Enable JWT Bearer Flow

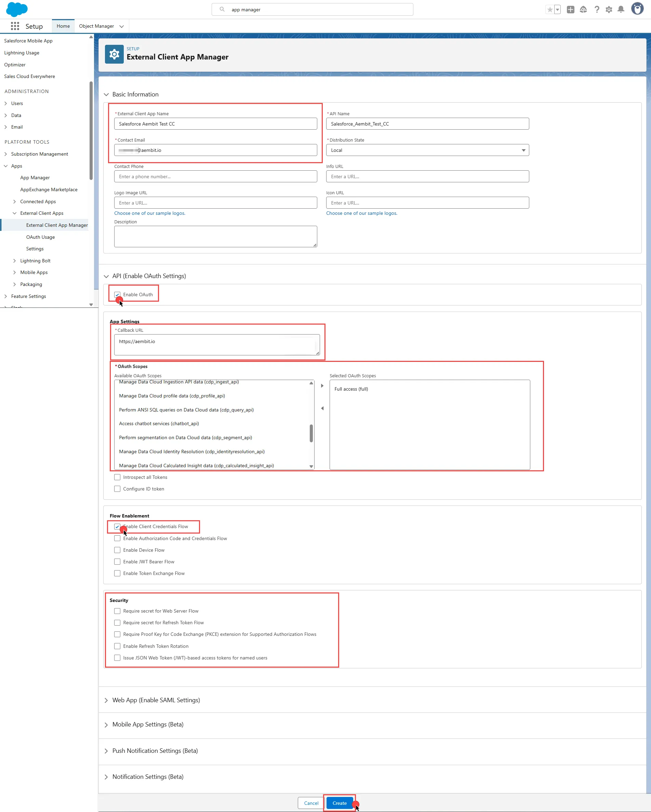pos(117,562)
